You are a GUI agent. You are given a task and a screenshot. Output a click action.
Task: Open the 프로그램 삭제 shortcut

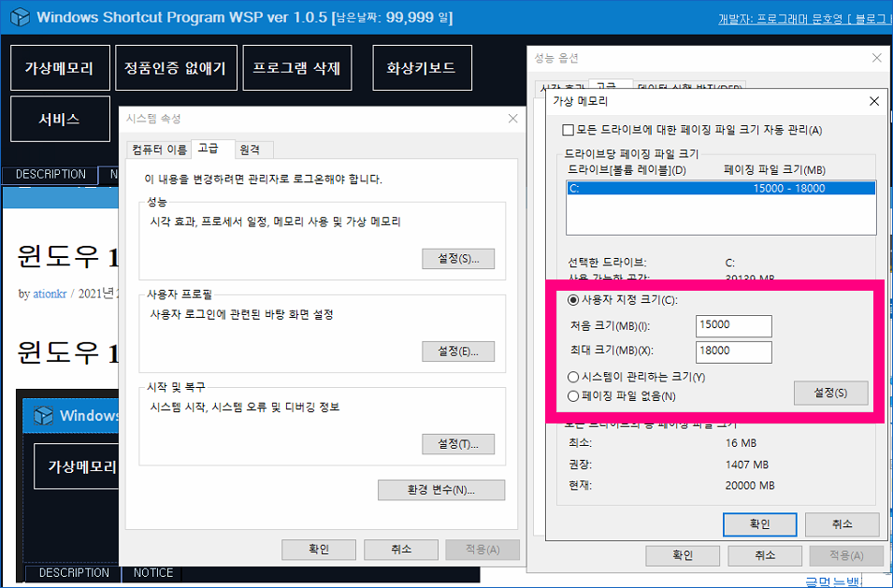tap(297, 68)
